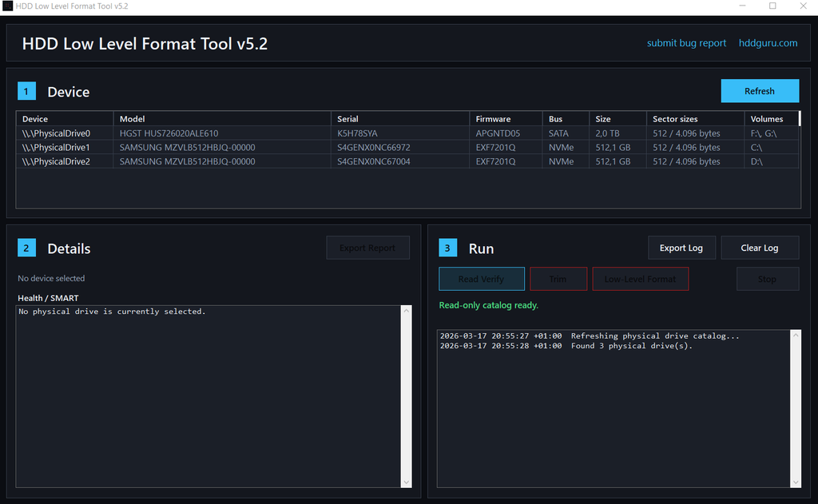Click the Device column header

[x=65, y=119]
